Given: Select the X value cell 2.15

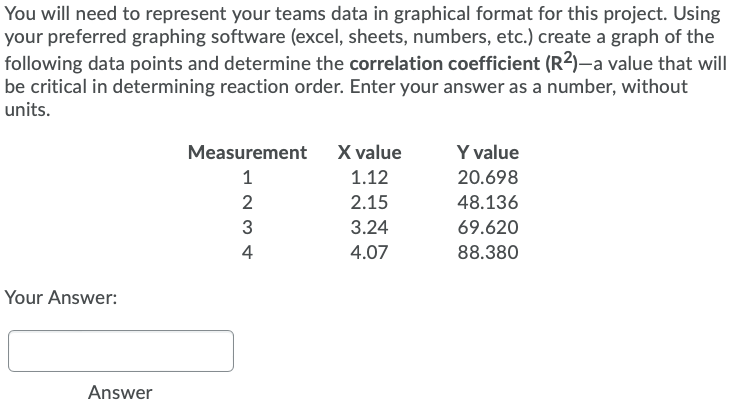Looking at the screenshot, I should click(369, 202).
